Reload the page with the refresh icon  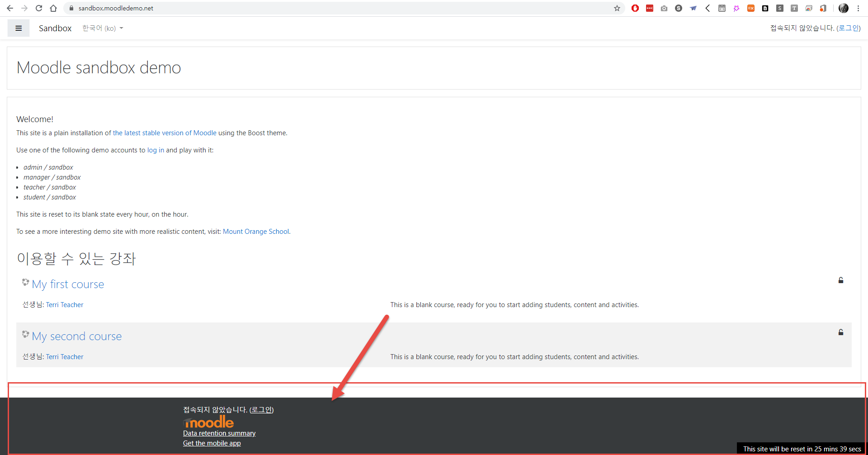coord(39,8)
